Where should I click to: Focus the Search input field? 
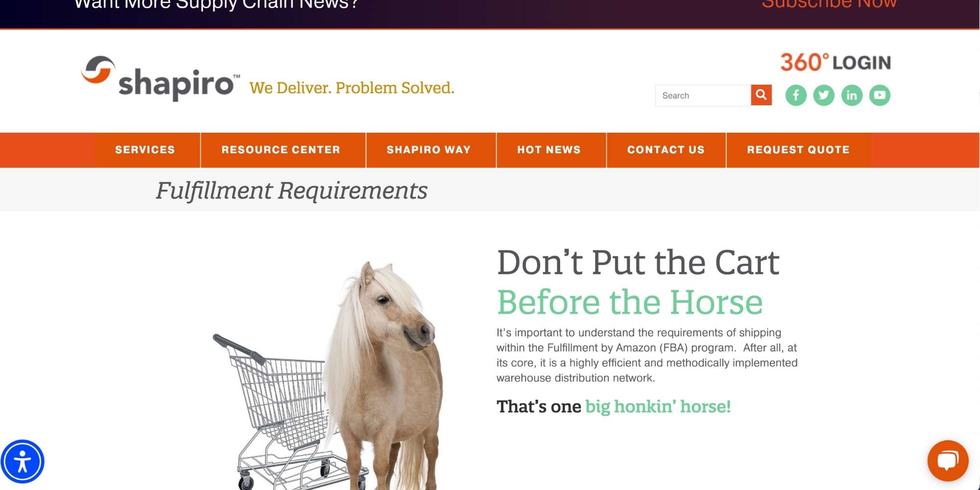coord(703,96)
